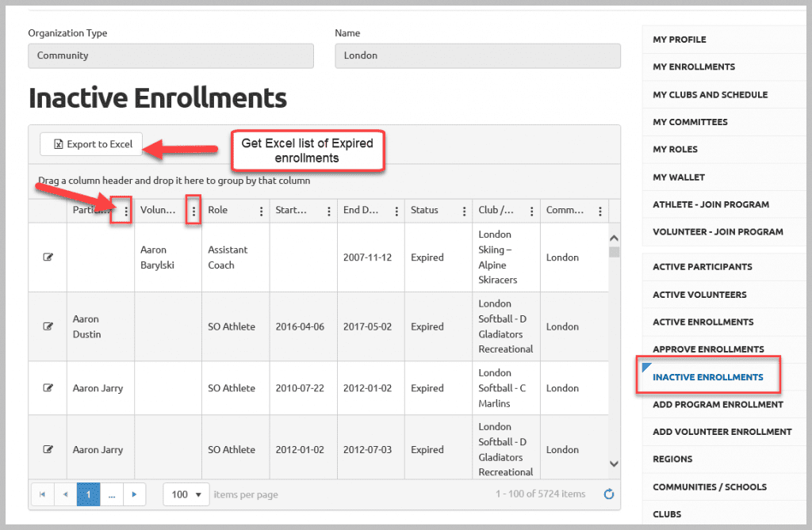Open the End Date column options menu

[396, 212]
